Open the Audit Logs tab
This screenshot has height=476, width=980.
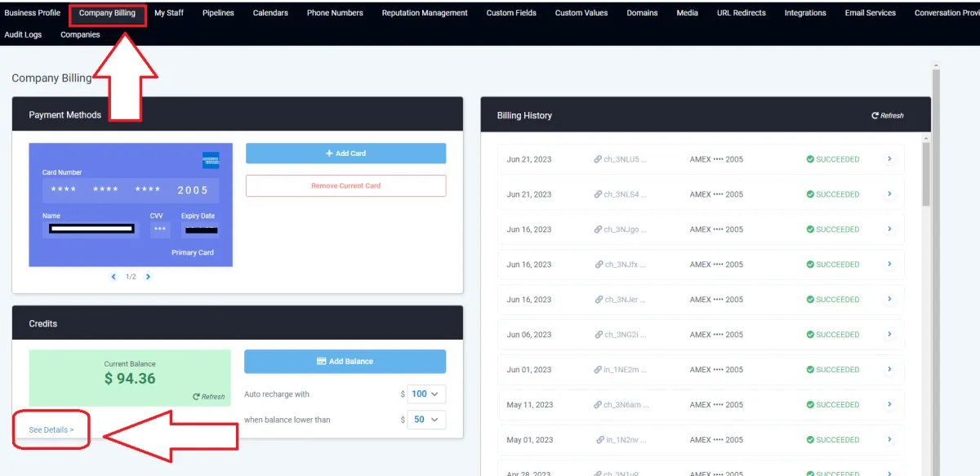click(23, 35)
